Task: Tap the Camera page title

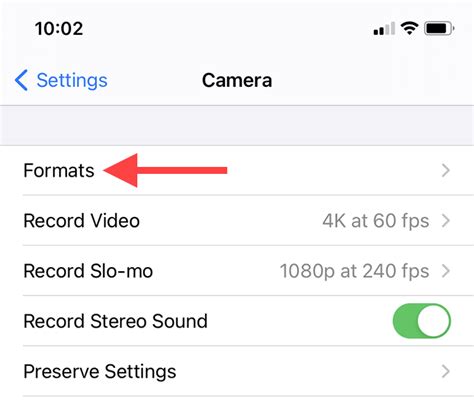Action: tap(237, 80)
